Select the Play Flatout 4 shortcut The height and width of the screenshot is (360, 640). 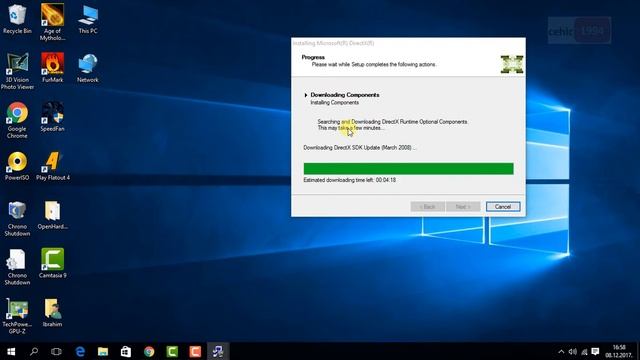click(x=53, y=166)
